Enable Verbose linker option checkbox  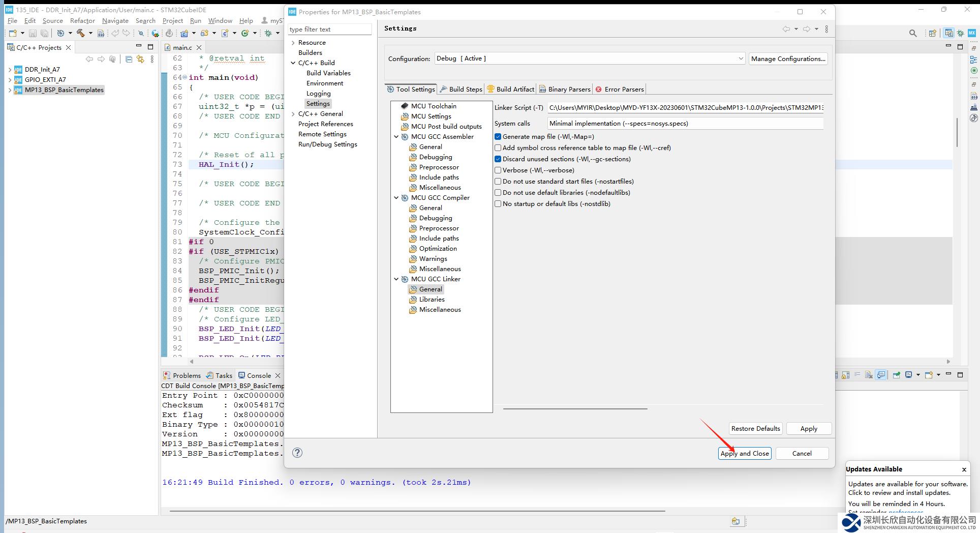tap(498, 170)
